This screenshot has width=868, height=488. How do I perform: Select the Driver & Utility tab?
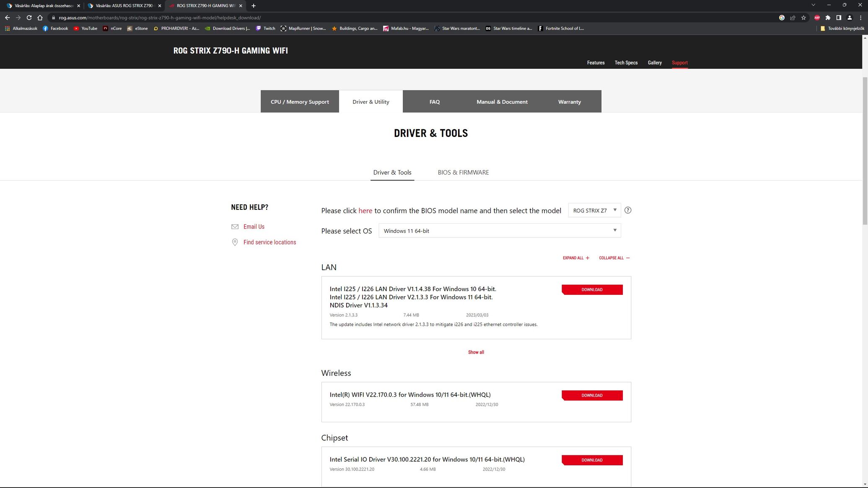[x=371, y=101]
